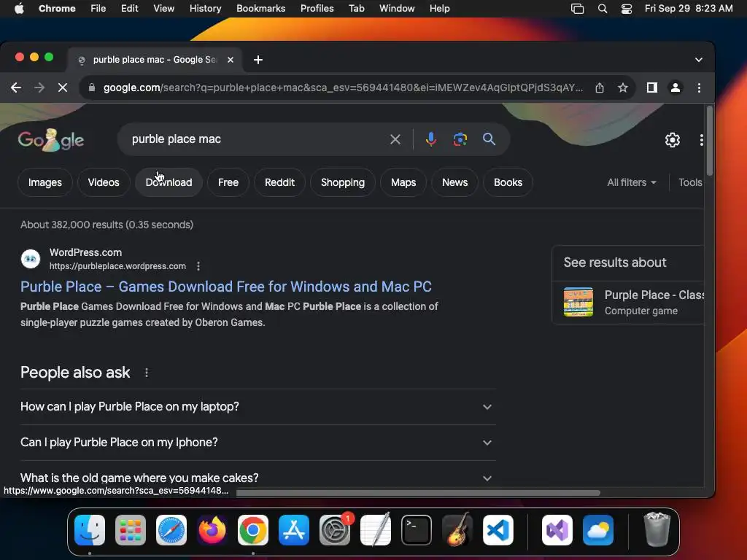Open a new tab with plus button
This screenshot has height=560, width=747.
pos(258,60)
